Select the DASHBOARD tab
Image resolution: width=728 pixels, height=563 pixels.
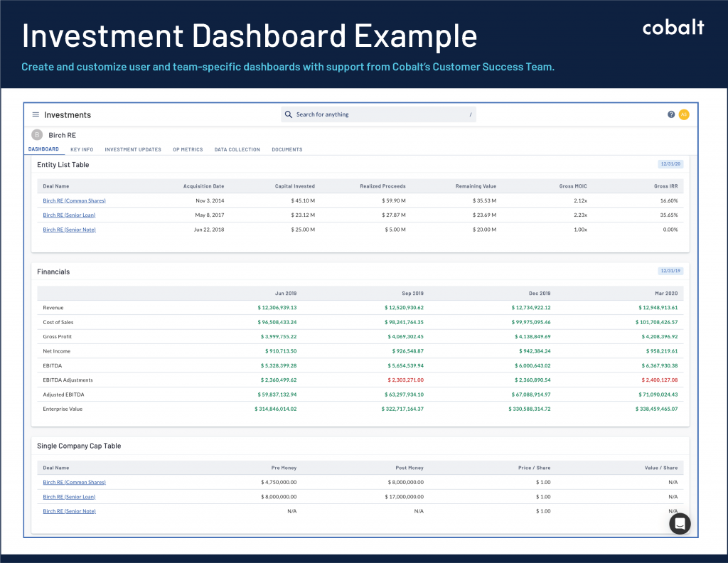click(x=44, y=149)
